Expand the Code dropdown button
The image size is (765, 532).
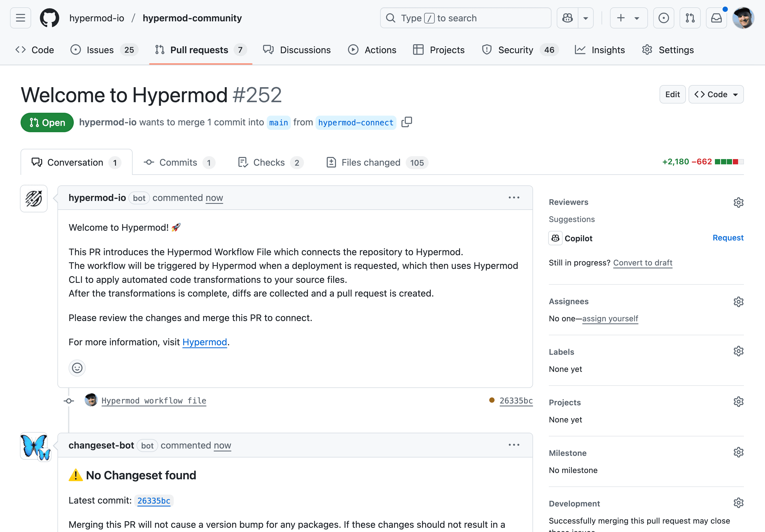tap(716, 94)
